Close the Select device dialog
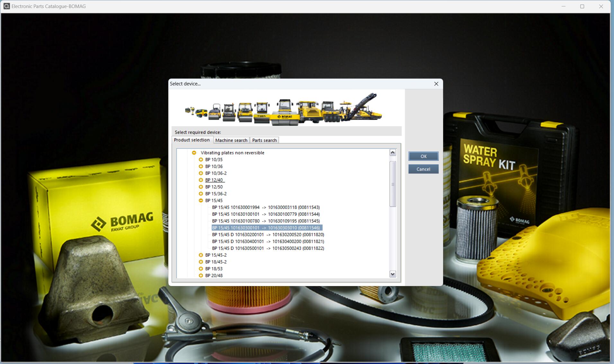 pos(436,84)
